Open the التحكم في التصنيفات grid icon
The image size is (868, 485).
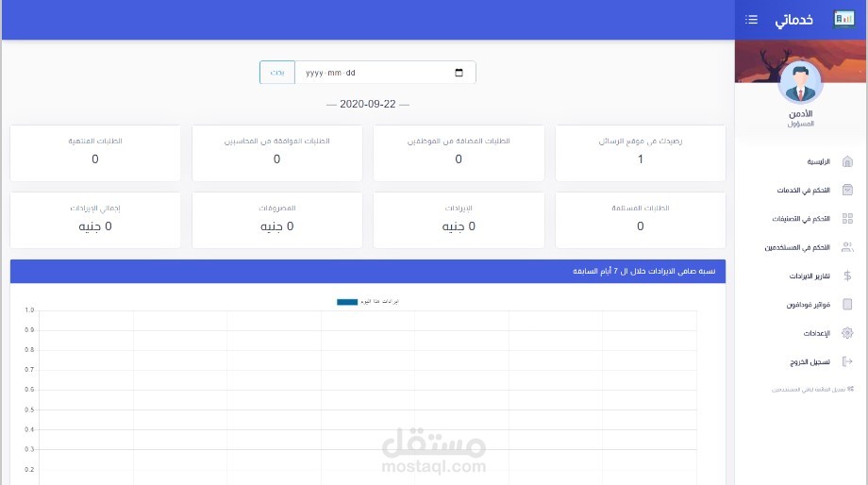(x=847, y=219)
